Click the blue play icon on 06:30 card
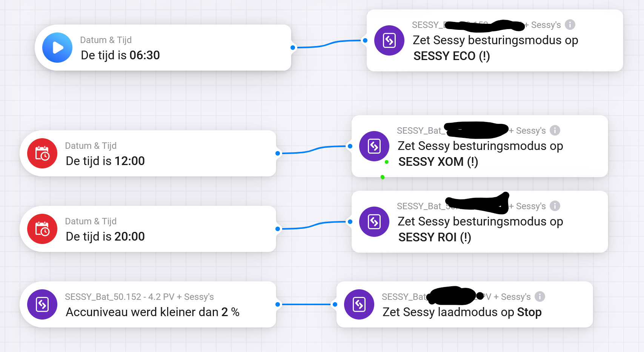Screen dimensions: 644x352 click(57, 48)
